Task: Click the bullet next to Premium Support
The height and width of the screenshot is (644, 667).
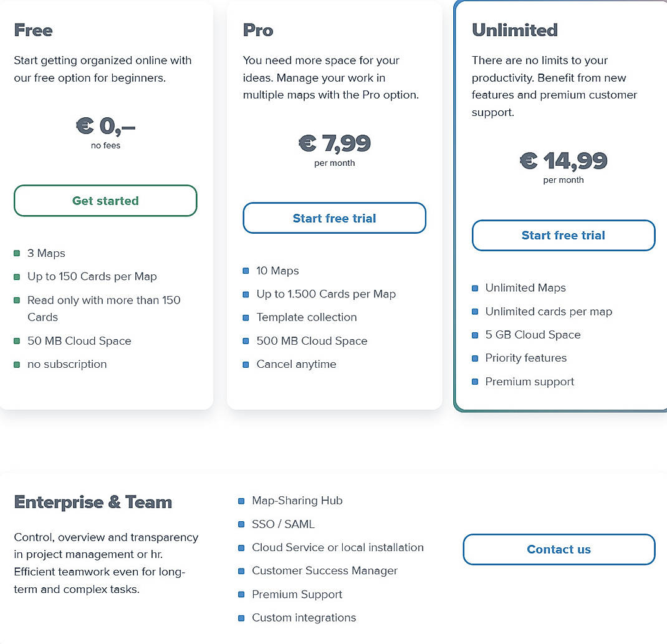Action: 241,594
